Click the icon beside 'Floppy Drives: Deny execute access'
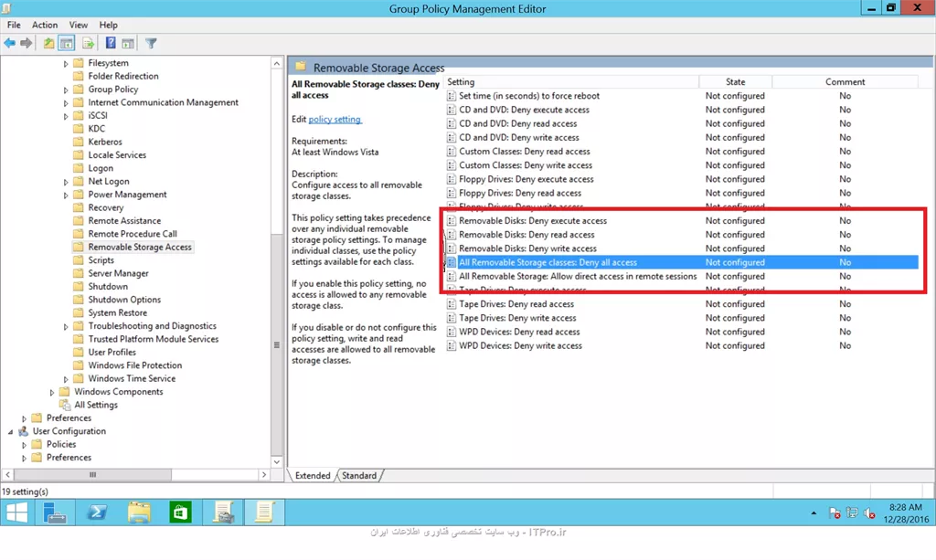The image size is (936, 560). pos(452,179)
